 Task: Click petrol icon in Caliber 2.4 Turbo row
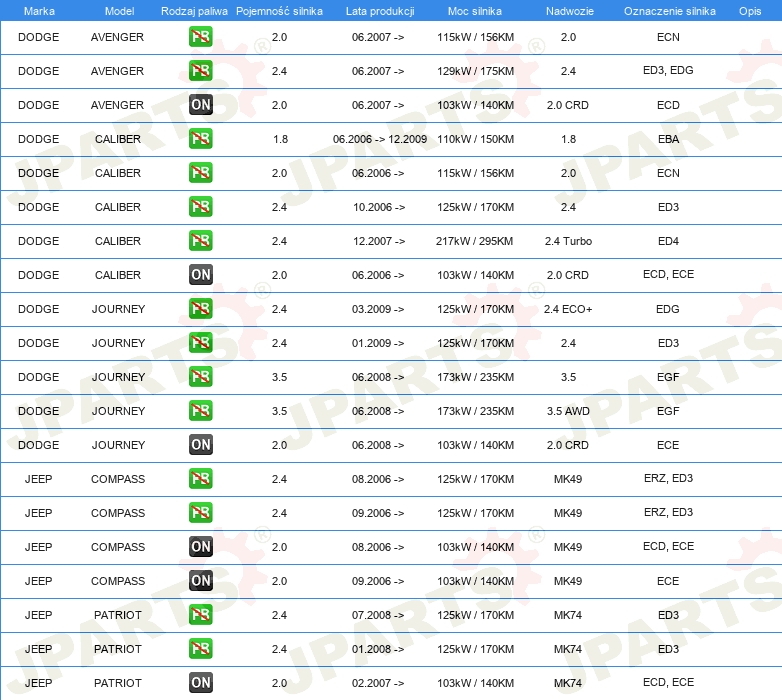200,240
